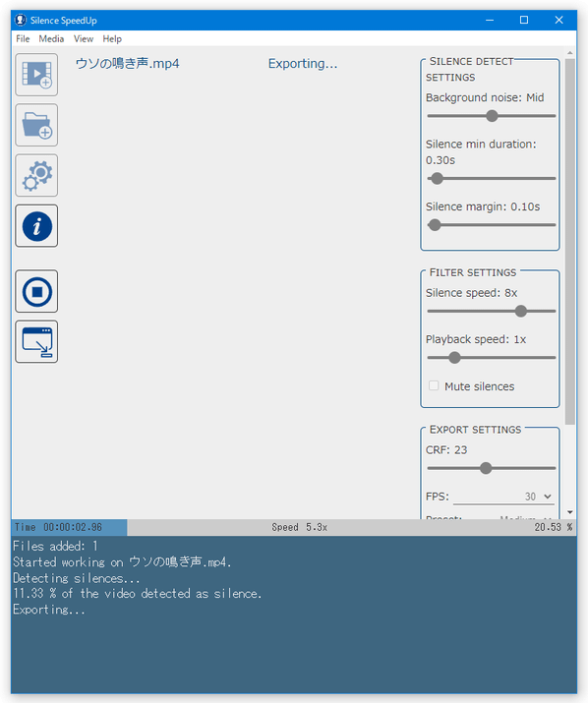The width and height of the screenshot is (588, 703).
Task: Click the add video file icon
Action: tap(36, 75)
